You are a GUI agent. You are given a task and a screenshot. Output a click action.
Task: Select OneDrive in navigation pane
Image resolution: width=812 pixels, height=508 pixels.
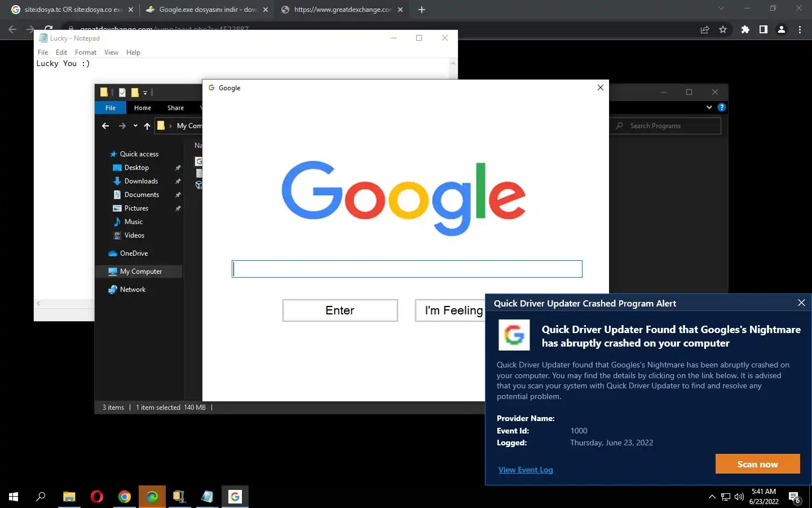point(134,253)
